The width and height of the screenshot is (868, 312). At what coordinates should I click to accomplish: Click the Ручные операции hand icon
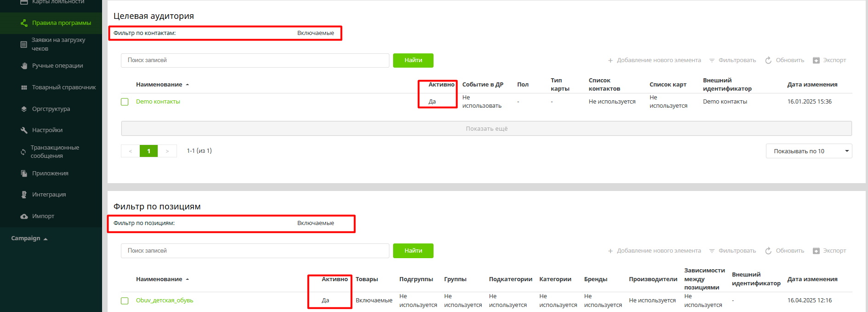tap(24, 66)
